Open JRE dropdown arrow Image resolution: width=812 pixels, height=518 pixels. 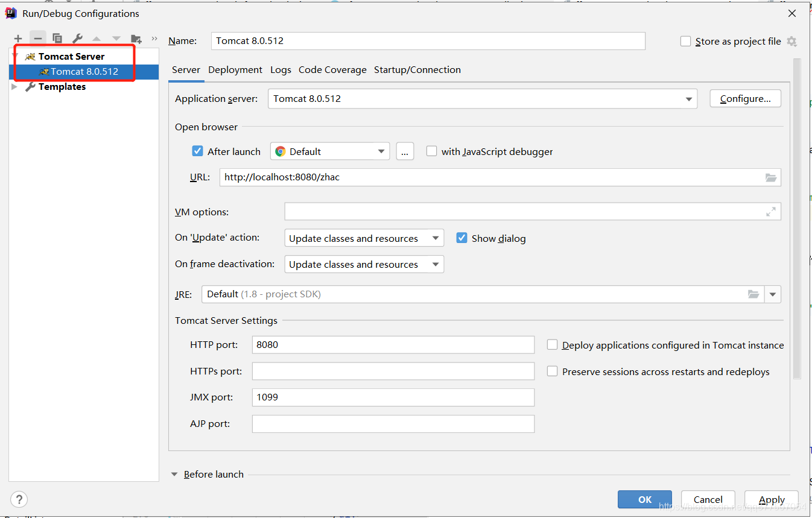click(x=773, y=294)
